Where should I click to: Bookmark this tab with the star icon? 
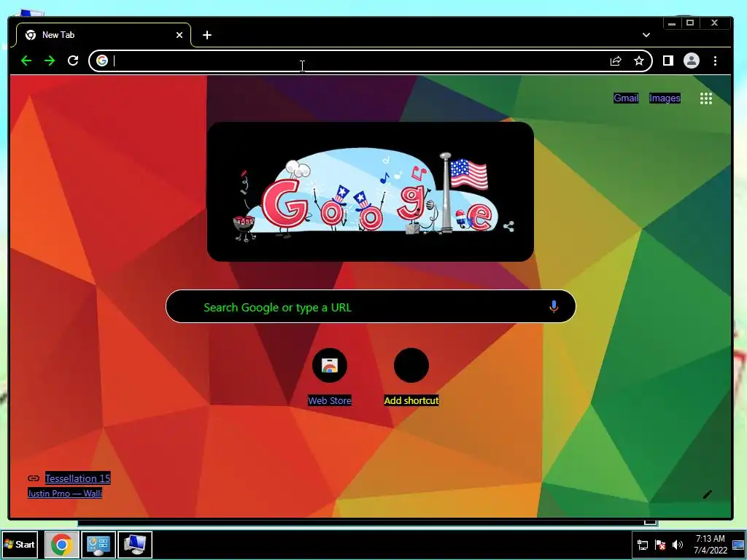[639, 61]
